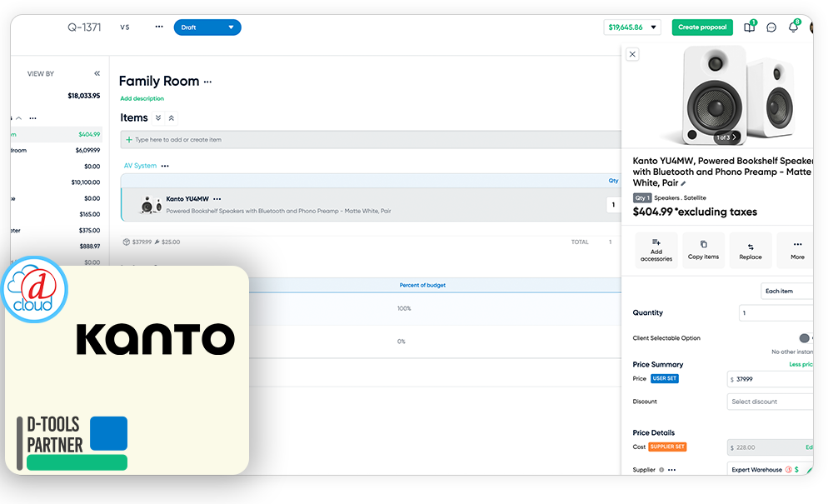The image size is (833, 504).
Task: Select the $6,099.99 location row
Action: click(56, 150)
